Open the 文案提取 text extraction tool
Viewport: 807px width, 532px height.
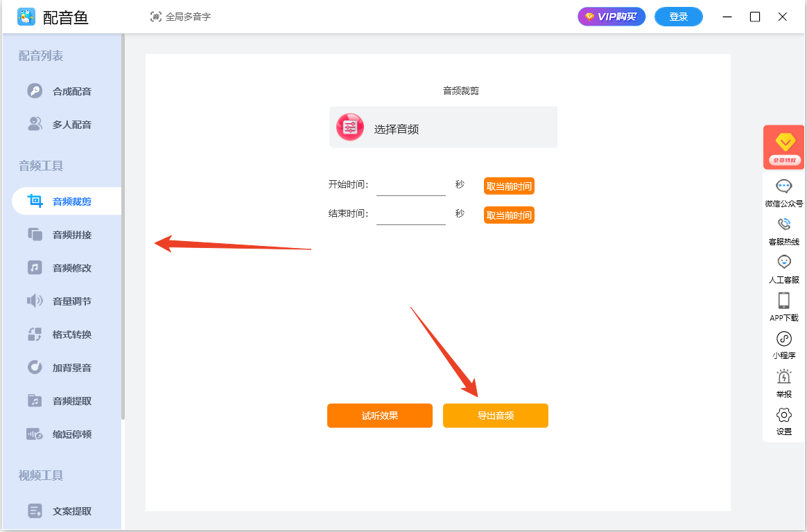(67, 511)
